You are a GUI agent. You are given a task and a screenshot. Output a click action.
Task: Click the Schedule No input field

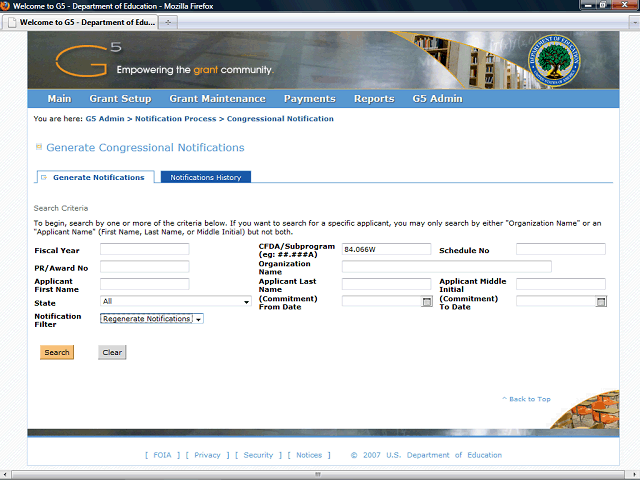[x=560, y=249]
